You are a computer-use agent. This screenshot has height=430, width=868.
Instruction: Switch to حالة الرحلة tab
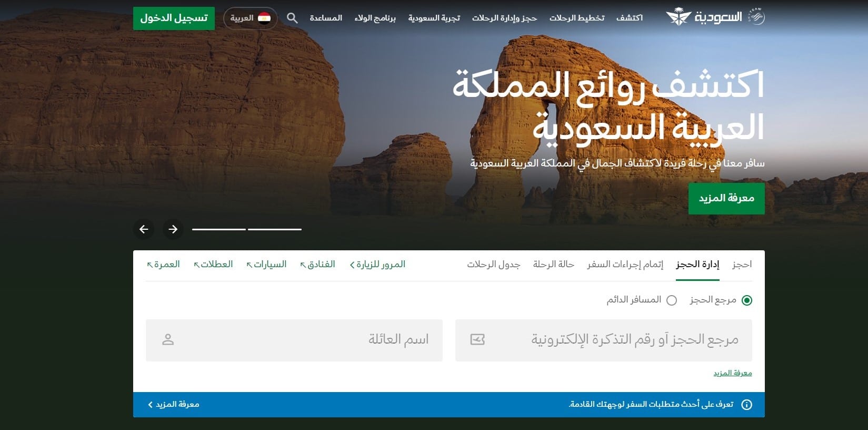553,264
